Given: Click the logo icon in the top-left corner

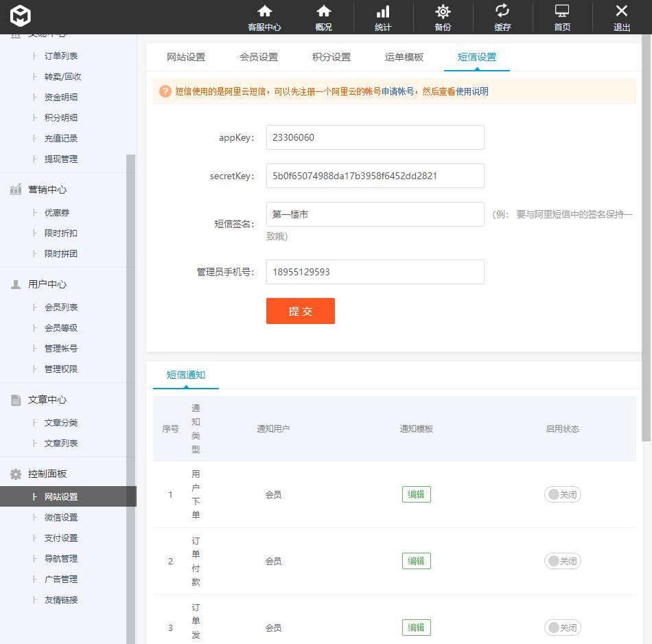Looking at the screenshot, I should [x=20, y=16].
